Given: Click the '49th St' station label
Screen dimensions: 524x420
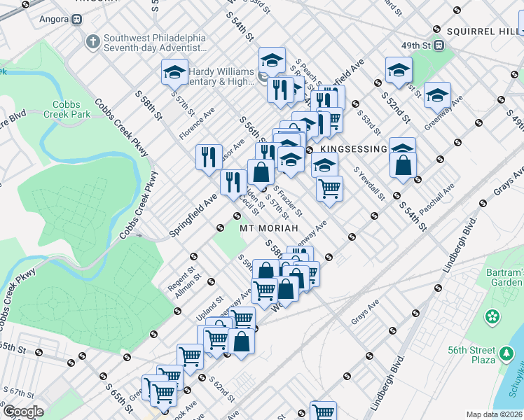Looking at the screenshot, I should pos(416,45).
